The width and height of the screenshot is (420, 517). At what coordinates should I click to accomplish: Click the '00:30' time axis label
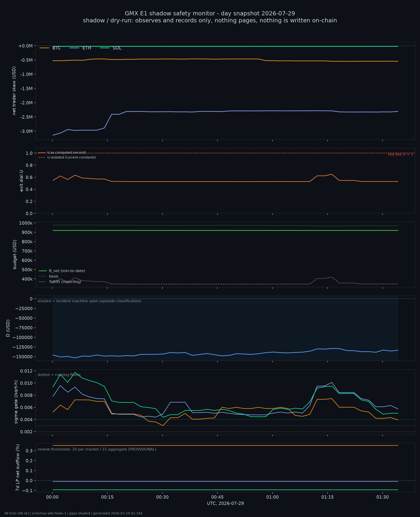[x=162, y=497]
